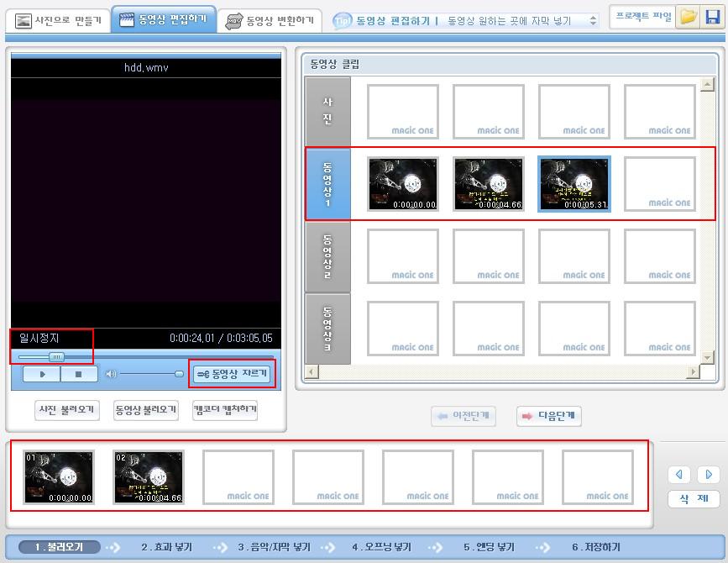Click the Tip bubble icon
This screenshot has height=563, width=728.
(343, 21)
